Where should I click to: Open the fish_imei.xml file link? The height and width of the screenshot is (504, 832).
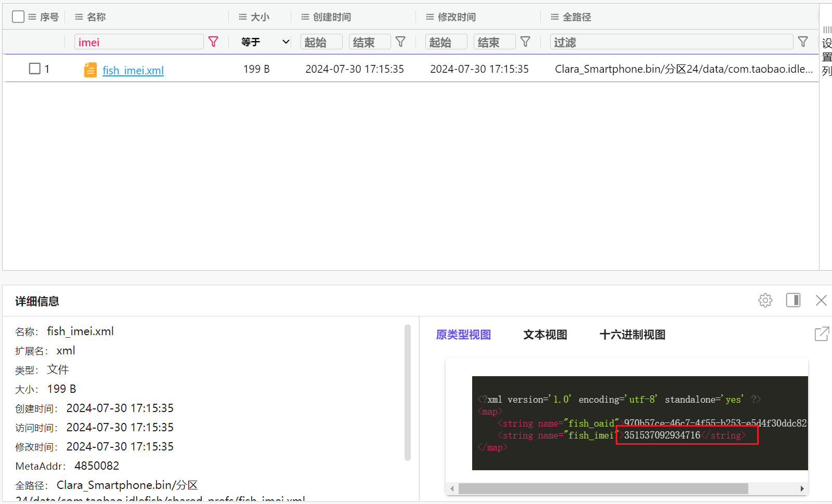(133, 70)
